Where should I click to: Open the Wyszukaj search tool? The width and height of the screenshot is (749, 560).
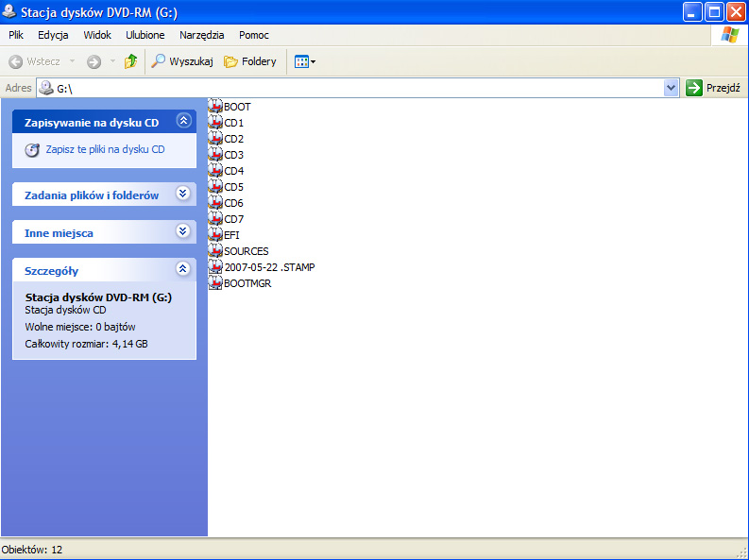[x=182, y=61]
